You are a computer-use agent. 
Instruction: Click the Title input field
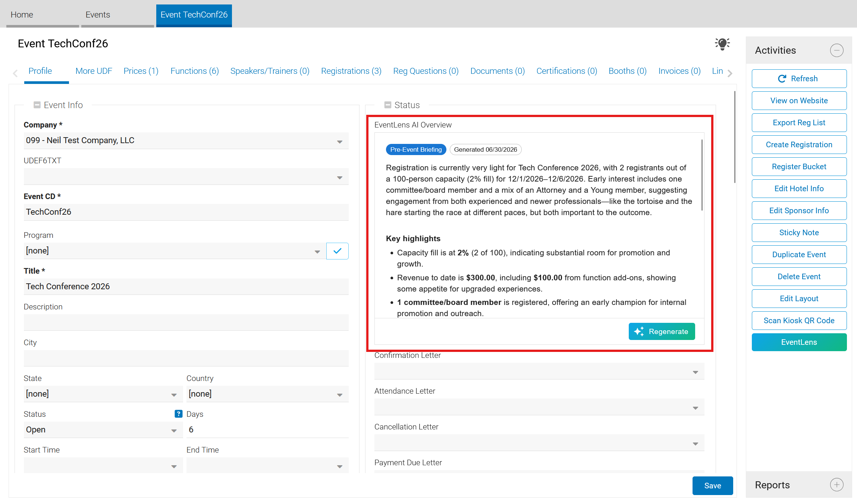coord(186,287)
